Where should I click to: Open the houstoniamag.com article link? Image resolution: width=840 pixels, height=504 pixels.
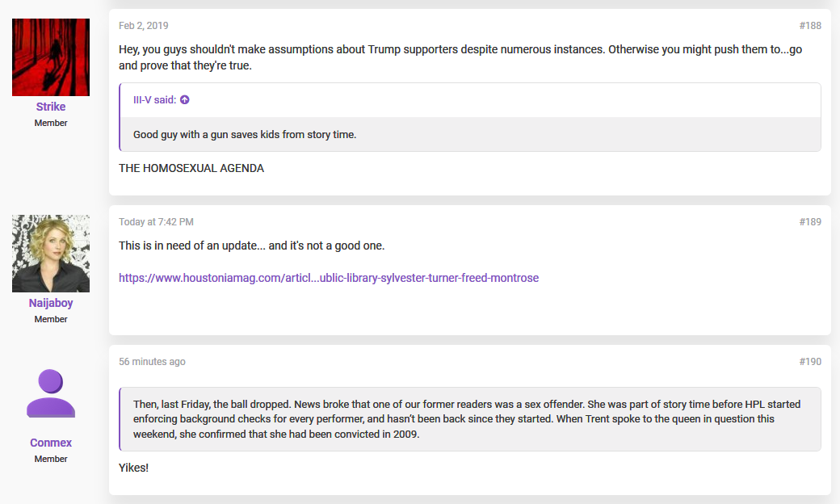coord(329,277)
